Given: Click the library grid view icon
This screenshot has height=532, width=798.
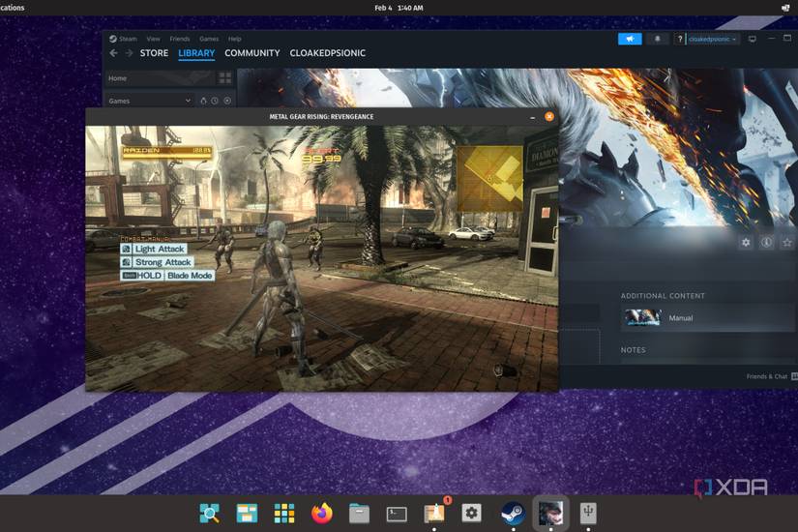Looking at the screenshot, I should (225, 78).
